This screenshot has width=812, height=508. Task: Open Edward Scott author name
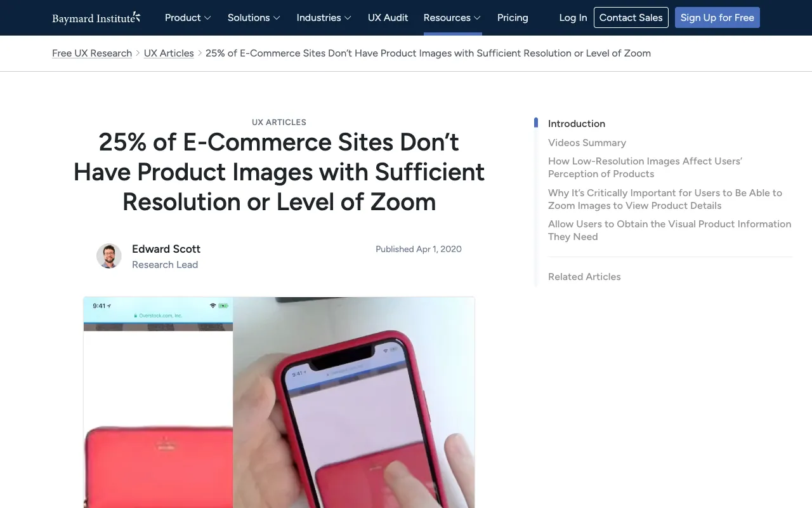click(x=166, y=249)
